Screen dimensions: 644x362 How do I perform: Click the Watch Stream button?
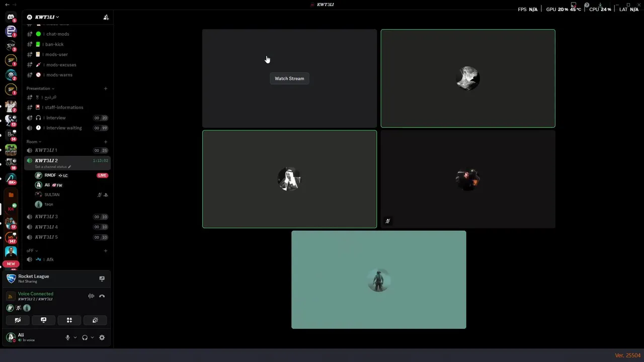pos(289,78)
